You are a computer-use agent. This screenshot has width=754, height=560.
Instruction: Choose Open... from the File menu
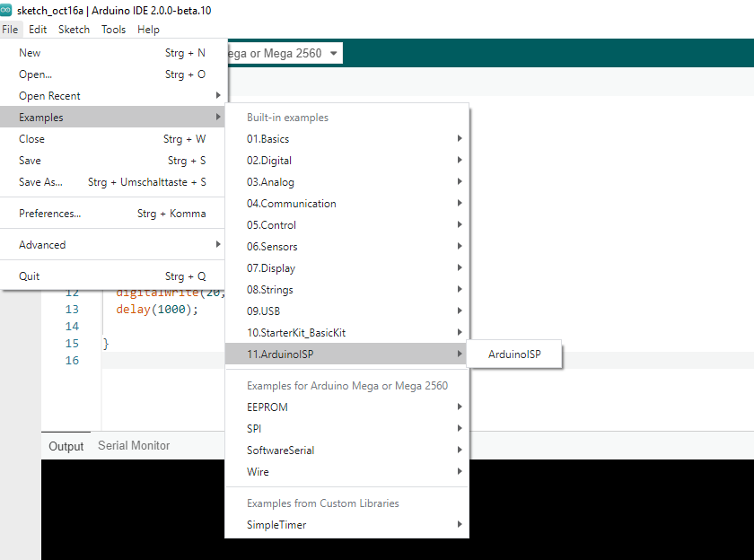click(x=112, y=74)
